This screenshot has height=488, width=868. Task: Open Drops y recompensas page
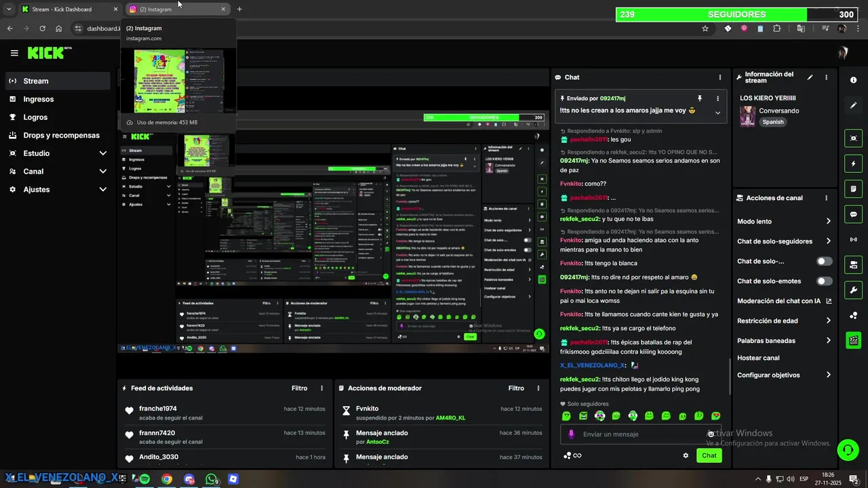[x=57, y=135]
